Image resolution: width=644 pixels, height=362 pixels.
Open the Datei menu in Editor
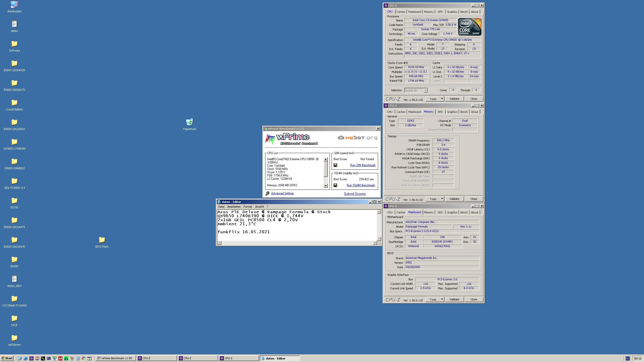(221, 207)
